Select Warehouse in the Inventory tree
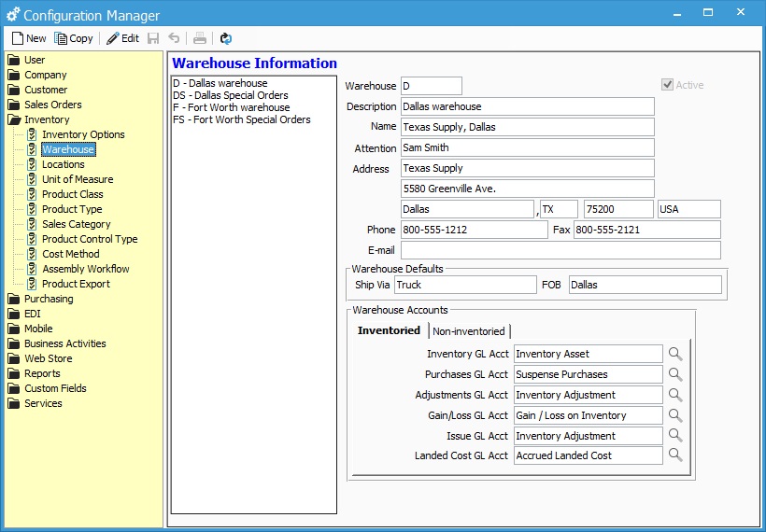Screen dimensions: 766x532 [68, 149]
